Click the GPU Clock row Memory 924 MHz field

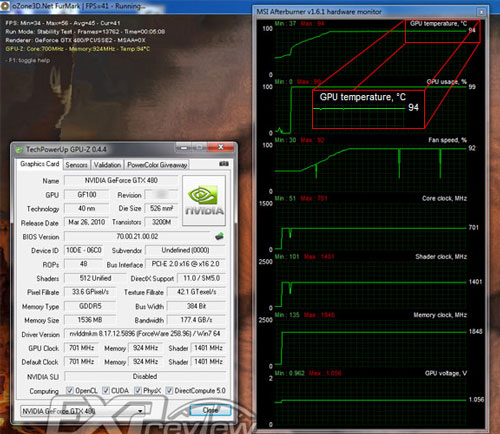click(145, 348)
